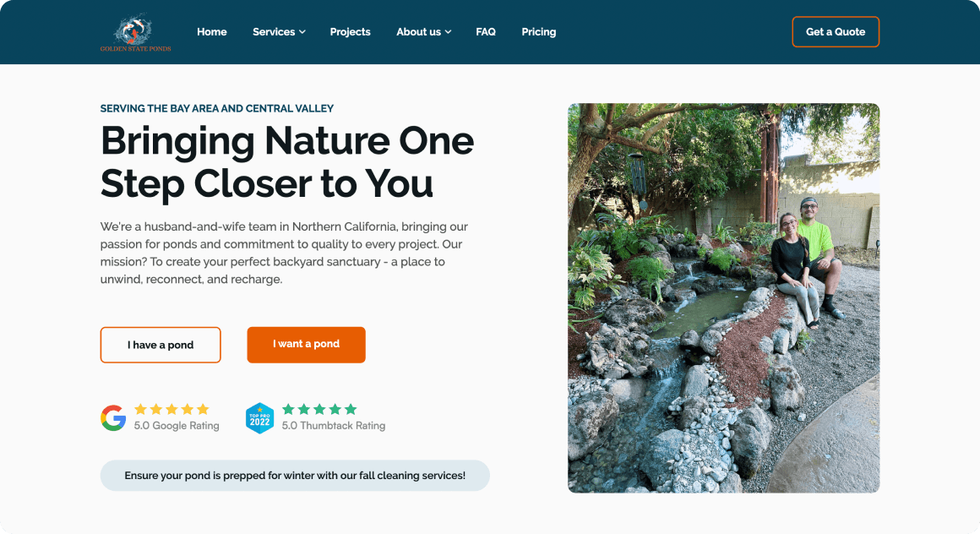Choose the 'I have a pond' button
980x534 pixels.
pos(161,345)
